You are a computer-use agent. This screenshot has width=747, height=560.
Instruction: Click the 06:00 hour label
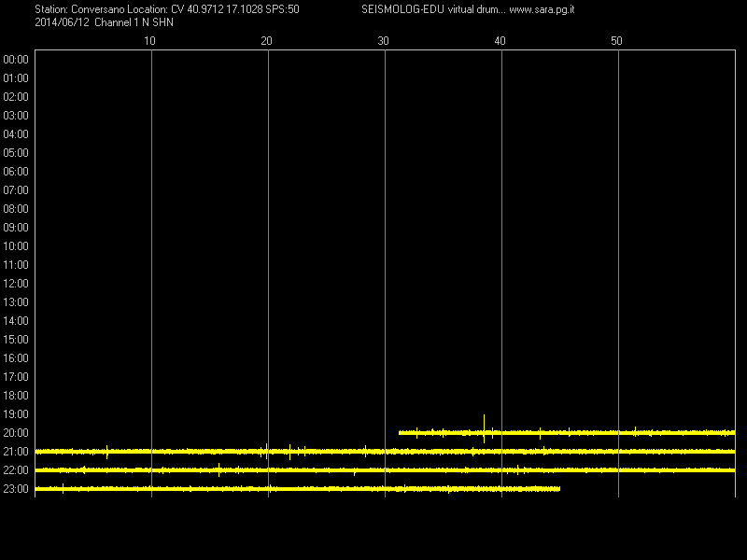(x=16, y=172)
